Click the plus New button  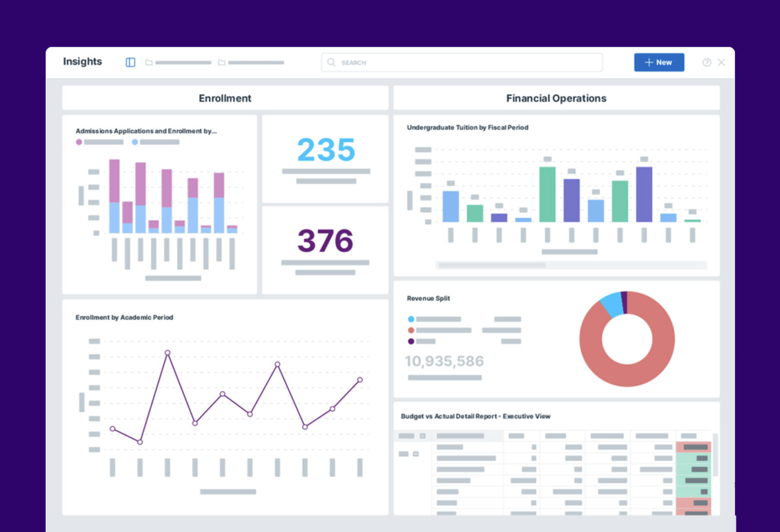pos(658,63)
